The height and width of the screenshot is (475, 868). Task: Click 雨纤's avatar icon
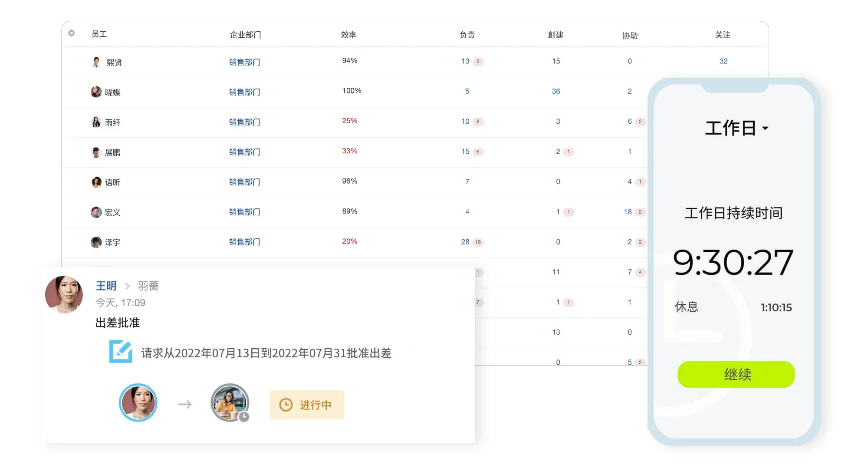click(96, 122)
